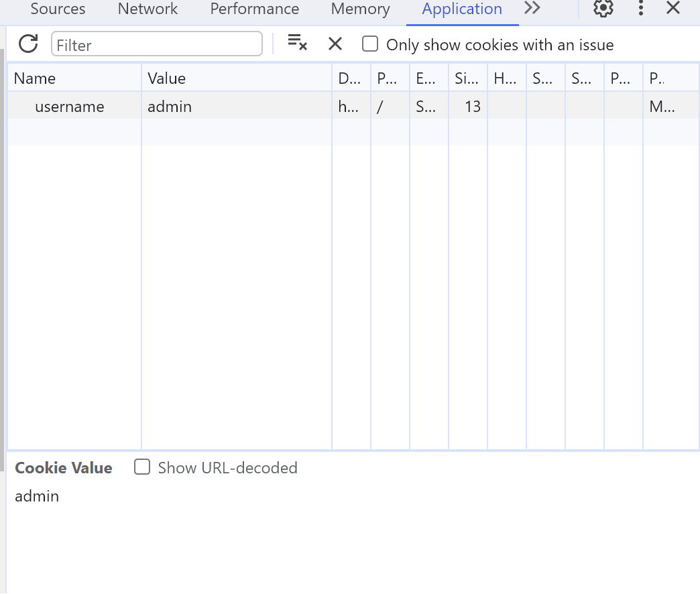Viewport: 700px width, 594px height.
Task: Open the three-dot DevTools menu
Action: coord(641,9)
